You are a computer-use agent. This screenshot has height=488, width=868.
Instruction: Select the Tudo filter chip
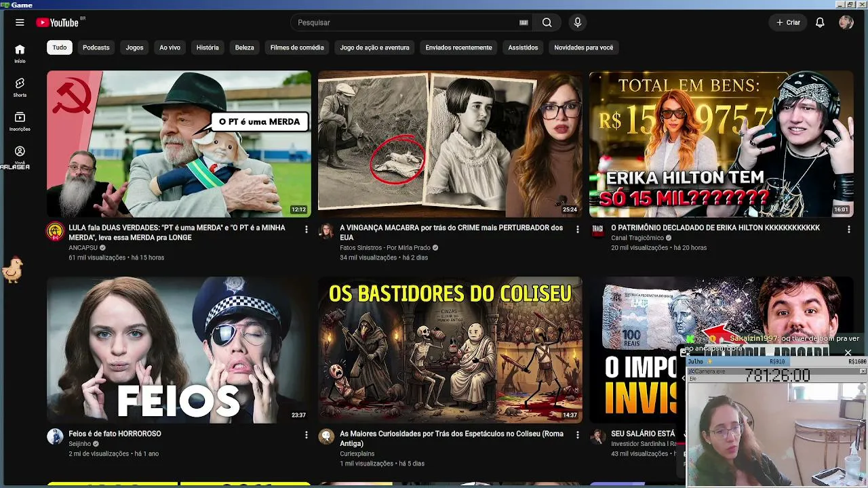[x=60, y=47]
